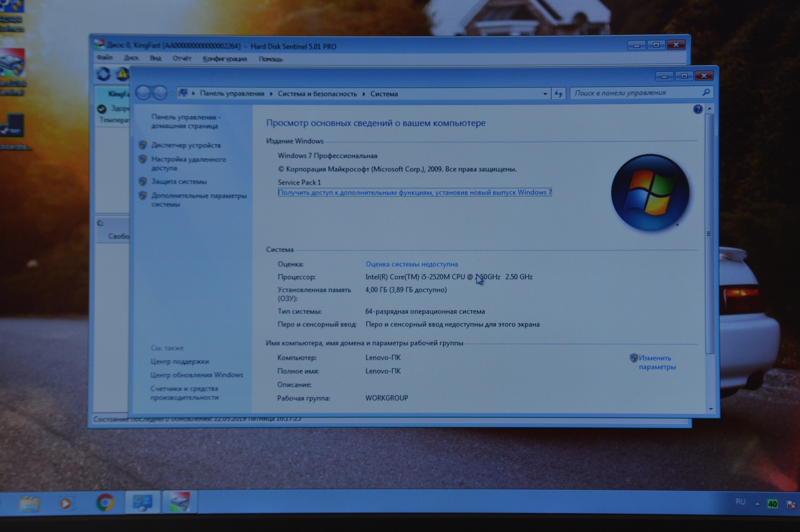Click the forward navigation arrow button
The image size is (800, 532).
pos(160,93)
